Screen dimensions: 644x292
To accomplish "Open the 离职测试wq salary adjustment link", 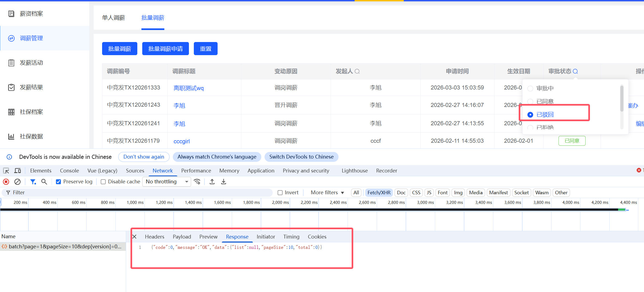I will tap(188, 88).
